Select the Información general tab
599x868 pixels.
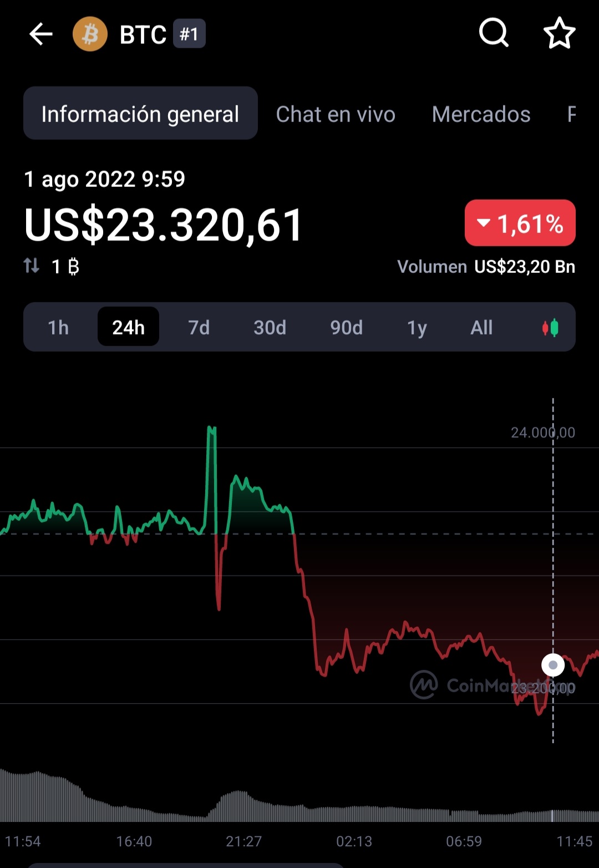[x=140, y=113]
